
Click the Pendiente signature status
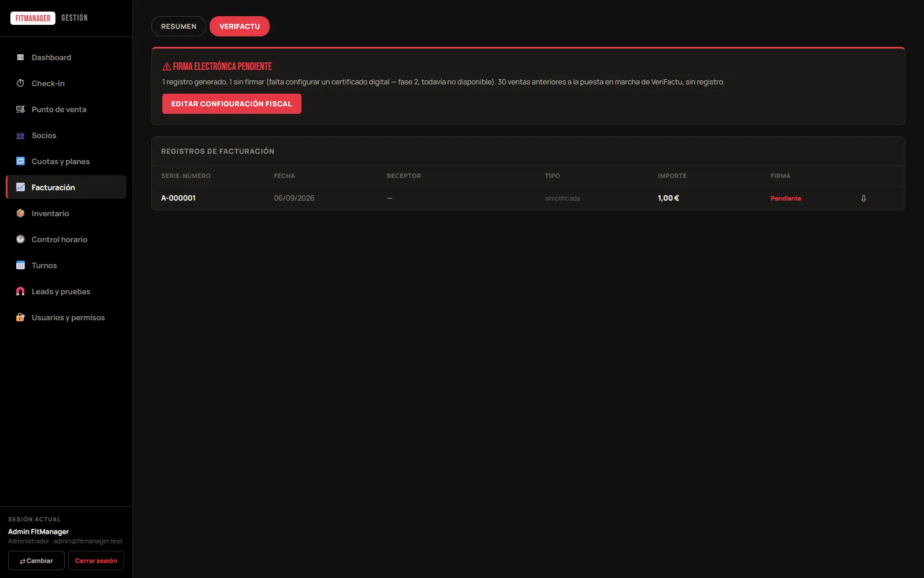coord(786,198)
